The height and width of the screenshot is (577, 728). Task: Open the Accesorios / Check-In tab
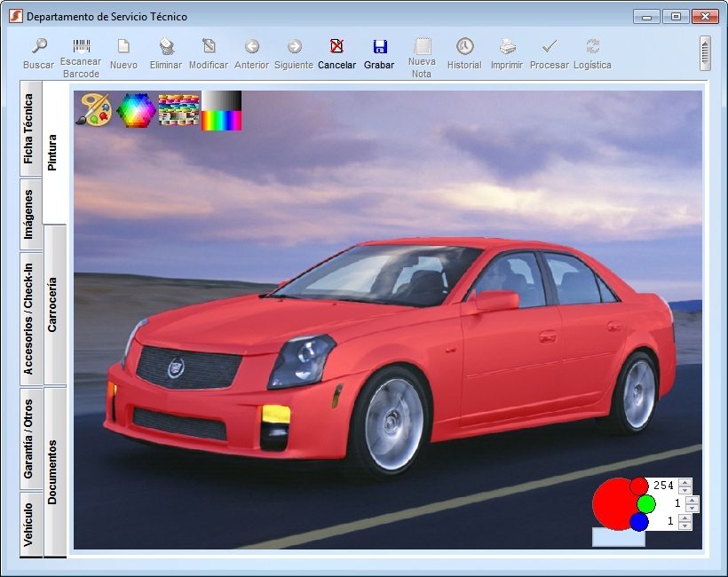(x=30, y=319)
